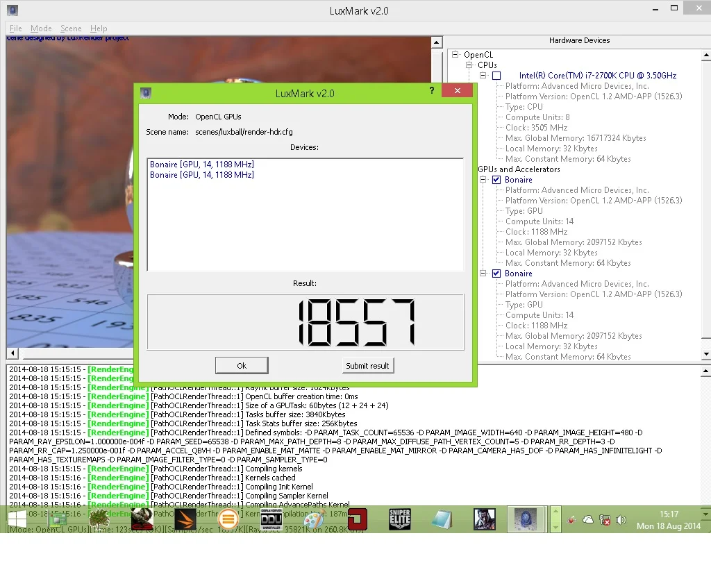Open the cloud icon in system tray
This screenshot has width=711, height=588.
[588, 519]
